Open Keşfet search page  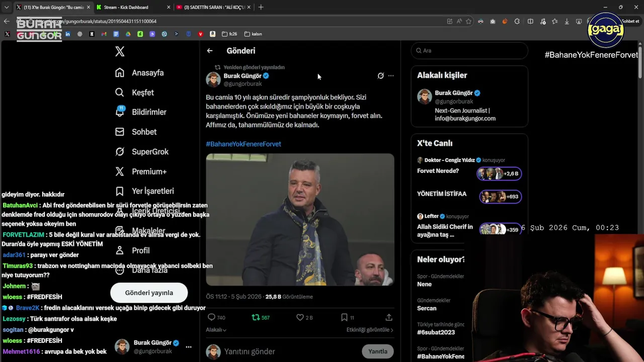pyautogui.click(x=134, y=93)
